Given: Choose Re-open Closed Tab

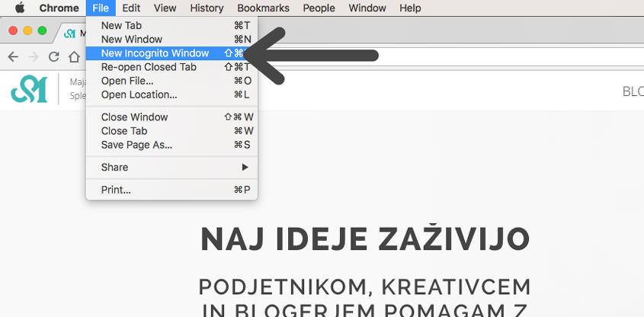Looking at the screenshot, I should click(171, 67).
